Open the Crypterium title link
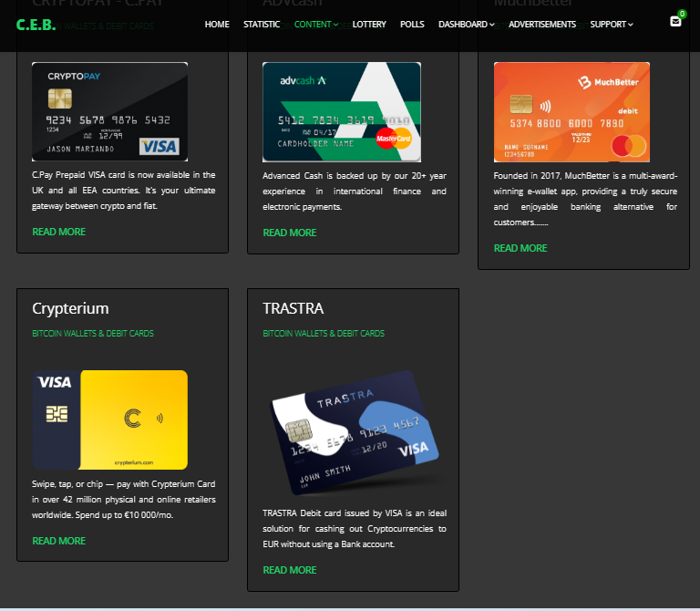 coord(70,308)
